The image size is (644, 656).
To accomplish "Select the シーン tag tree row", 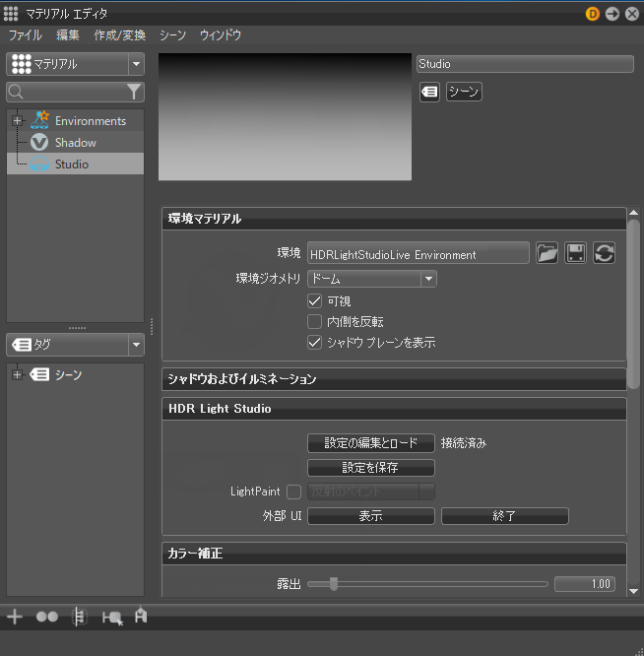I will (x=75, y=374).
